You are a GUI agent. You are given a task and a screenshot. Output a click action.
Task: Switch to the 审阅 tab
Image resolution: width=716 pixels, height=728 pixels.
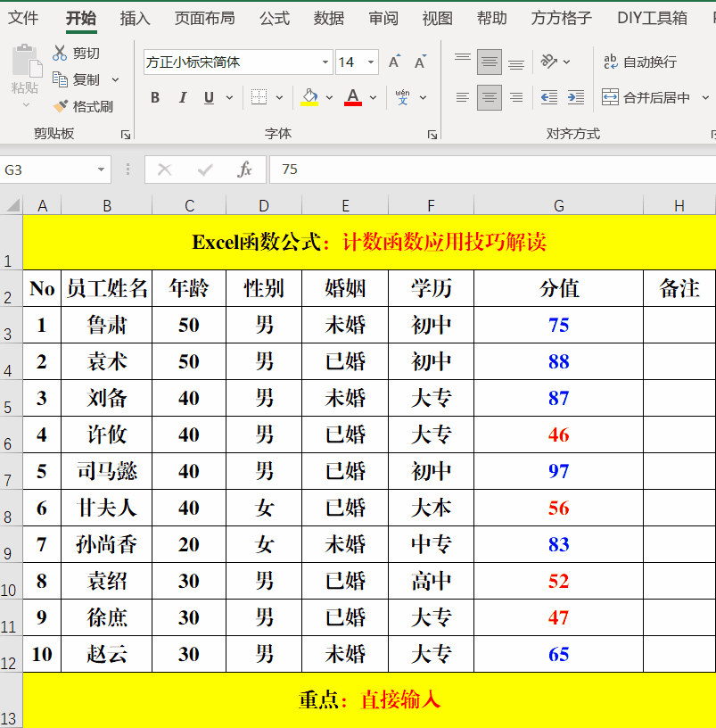383,18
